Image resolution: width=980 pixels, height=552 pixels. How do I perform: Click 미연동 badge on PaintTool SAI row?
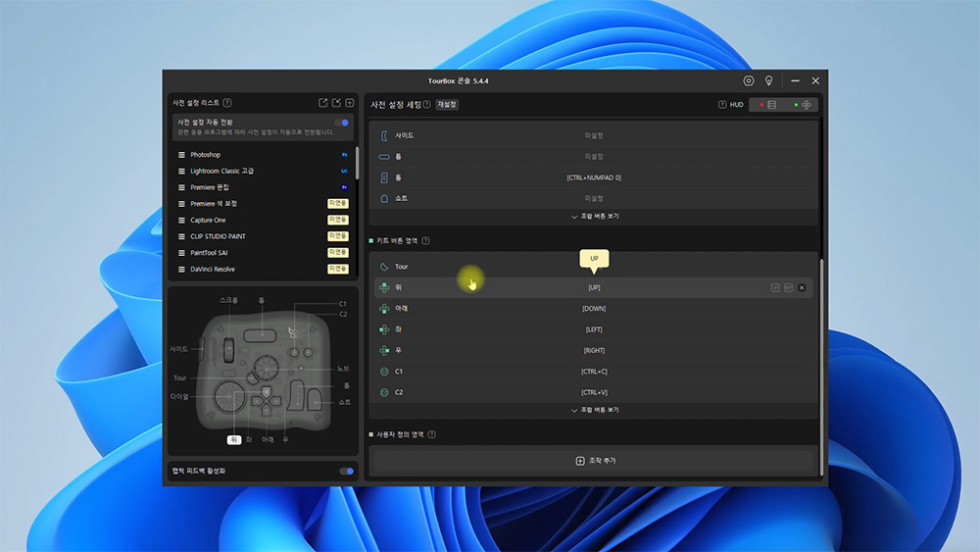[x=338, y=253]
